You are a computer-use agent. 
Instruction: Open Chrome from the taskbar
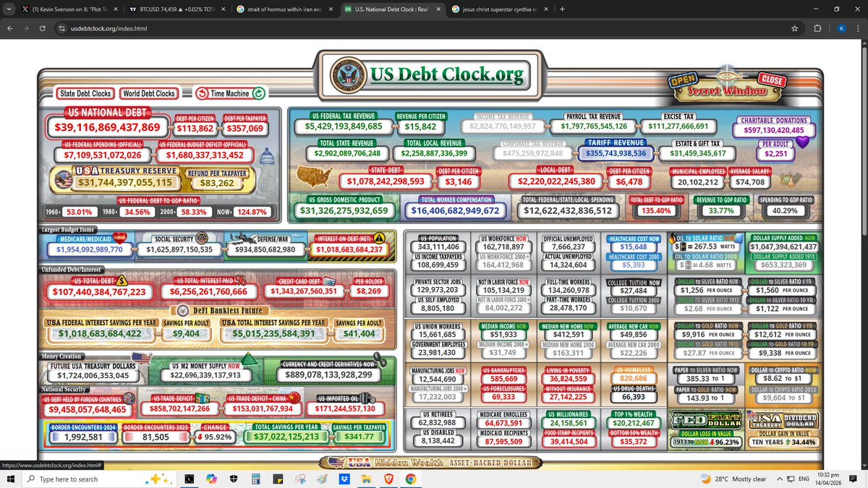click(410, 479)
